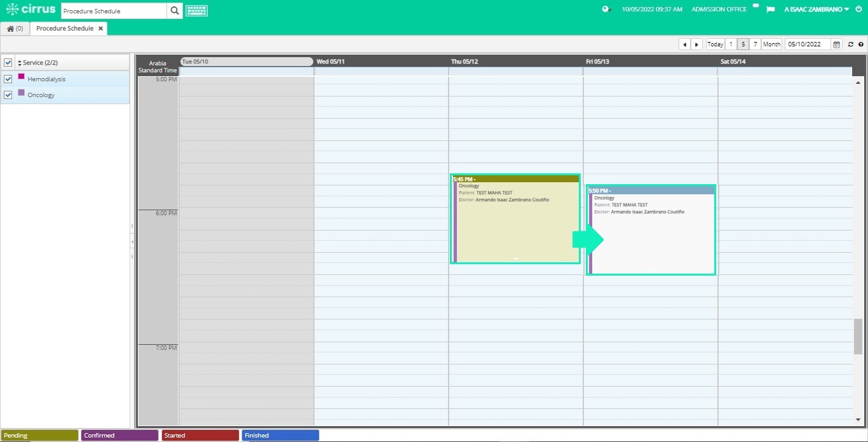The image size is (868, 442).
Task: Close the Procedure Schedule tab
Action: point(100,29)
